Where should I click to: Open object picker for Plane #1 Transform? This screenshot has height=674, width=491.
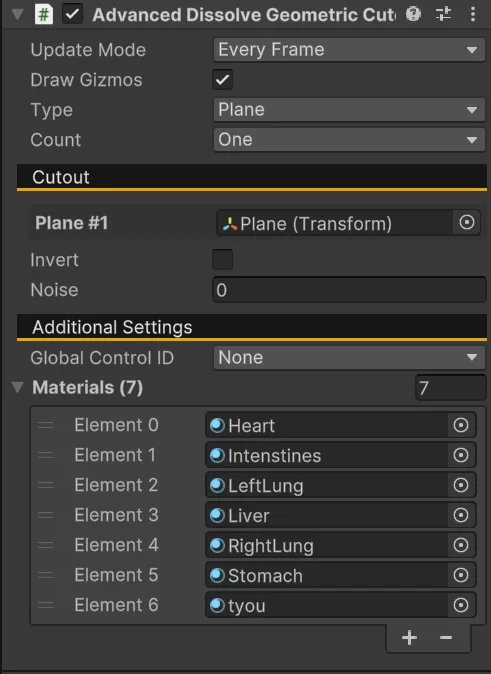point(466,223)
